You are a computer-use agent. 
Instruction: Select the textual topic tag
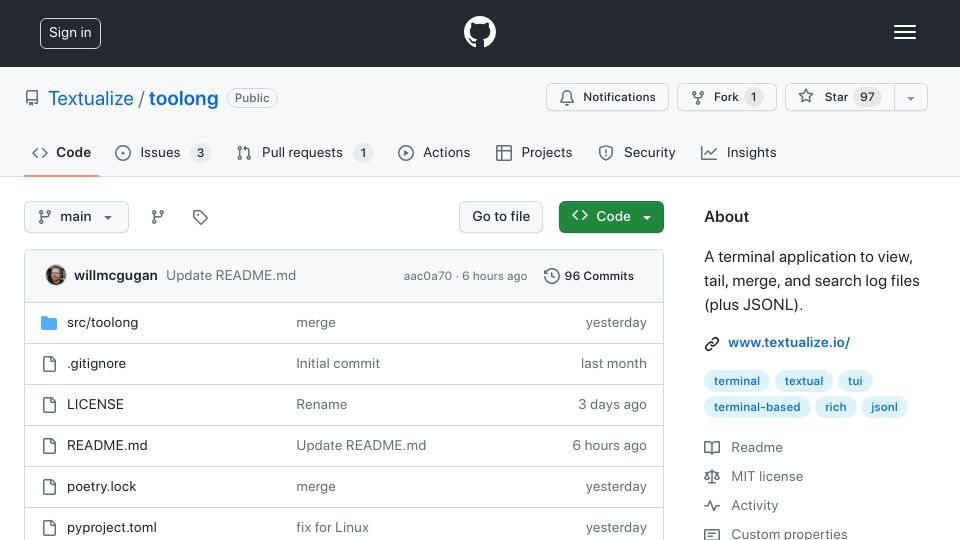[x=803, y=381]
